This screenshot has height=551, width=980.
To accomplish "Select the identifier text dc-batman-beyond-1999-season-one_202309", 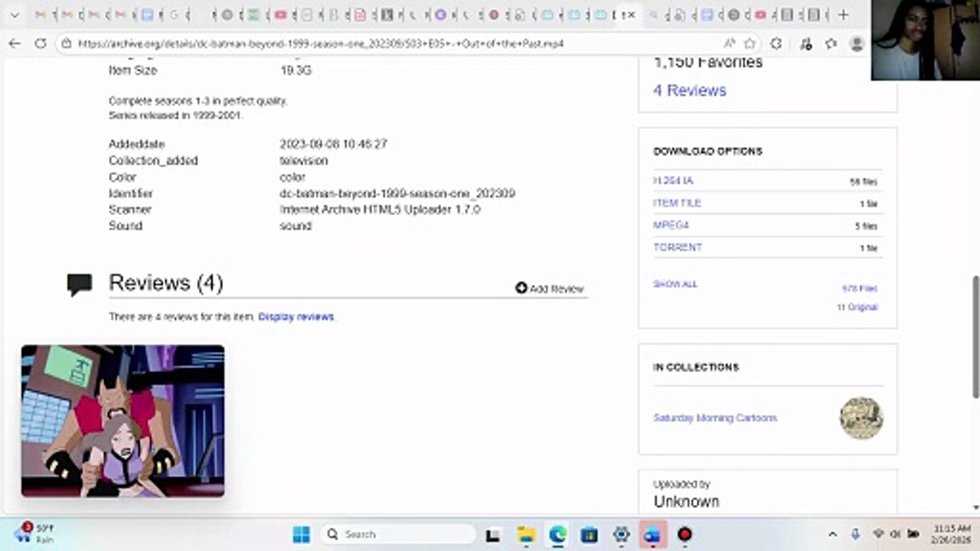I will (397, 194).
